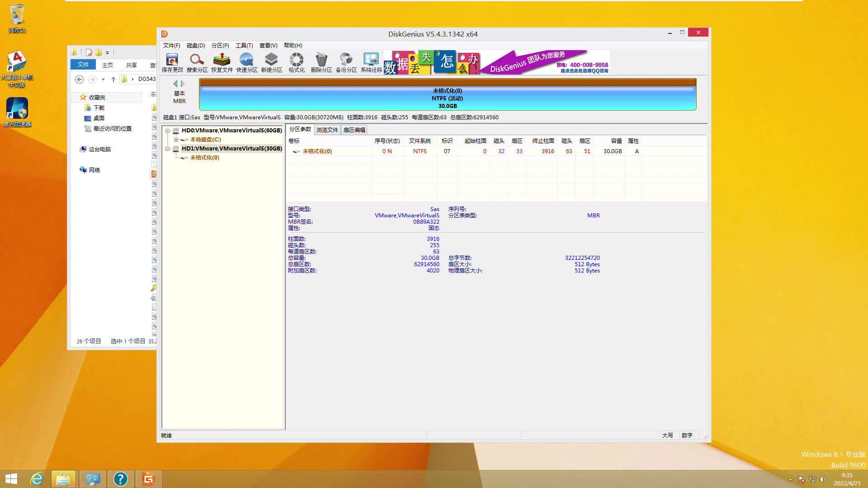Open the 文件 tab in Explorer window
The height and width of the screenshot is (488, 868).
[x=83, y=65]
